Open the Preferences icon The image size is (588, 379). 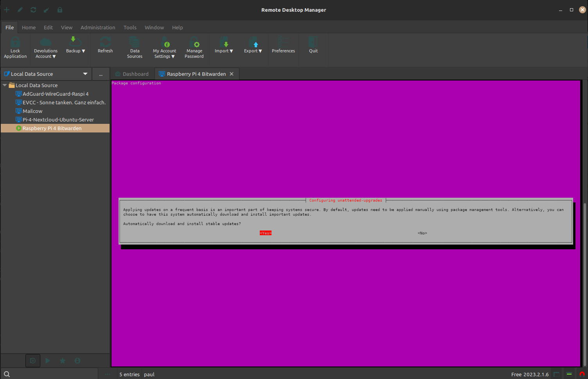tap(283, 42)
